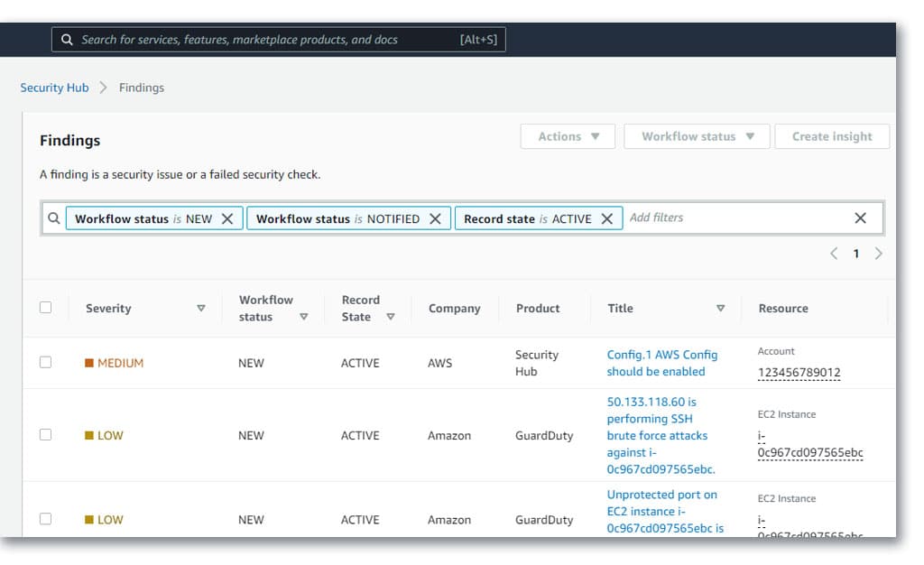
Task: Click the Findings breadcrumb entry
Action: coord(141,88)
